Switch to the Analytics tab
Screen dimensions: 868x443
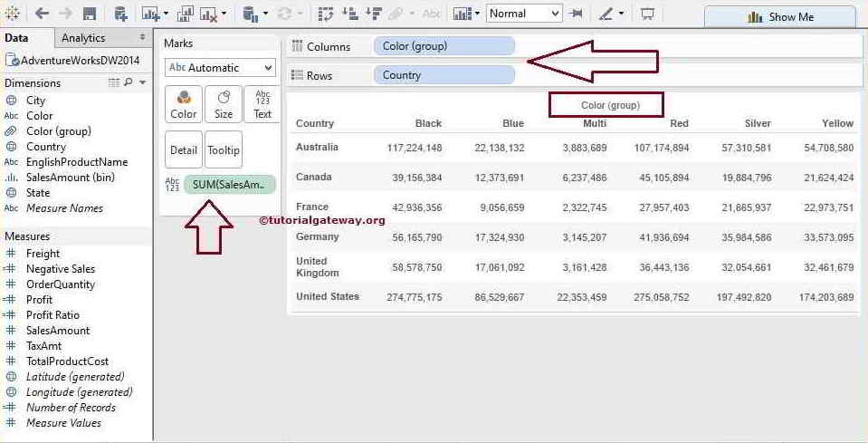(83, 38)
